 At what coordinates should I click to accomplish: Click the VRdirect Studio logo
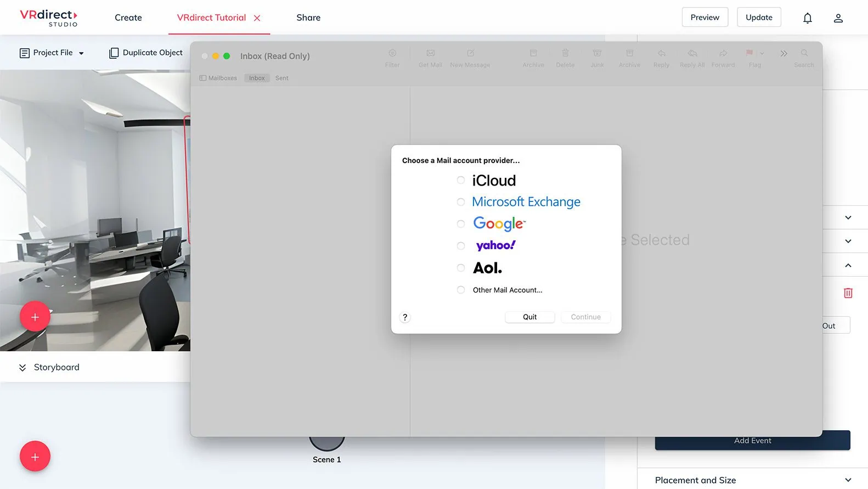pyautogui.click(x=49, y=18)
